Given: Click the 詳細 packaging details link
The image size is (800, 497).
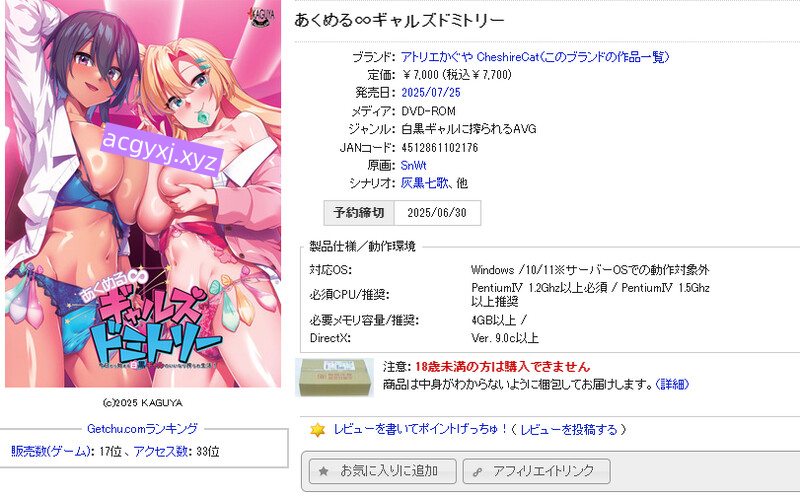Looking at the screenshot, I should point(671,384).
